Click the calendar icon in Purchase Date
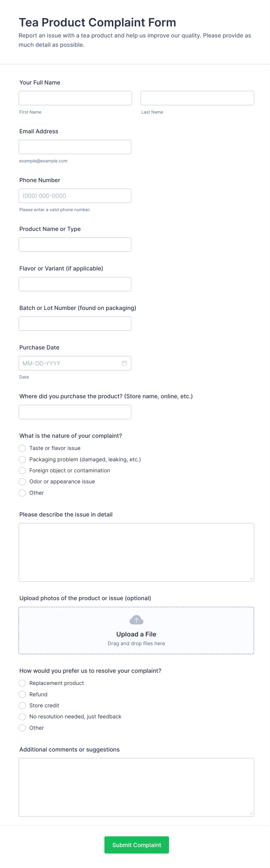This screenshot has width=270, height=868. click(x=124, y=363)
